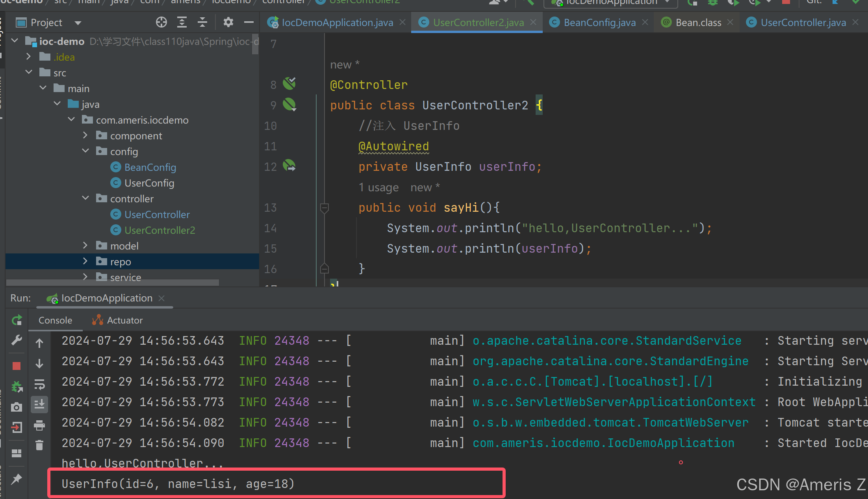Toggle scroll to end of console
This screenshot has width=868, height=499.
coord(39,404)
